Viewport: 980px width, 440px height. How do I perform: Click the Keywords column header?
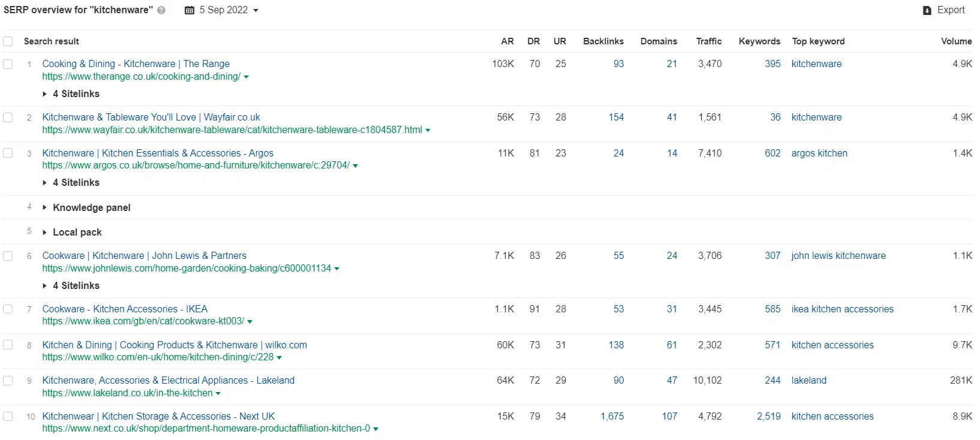[759, 41]
